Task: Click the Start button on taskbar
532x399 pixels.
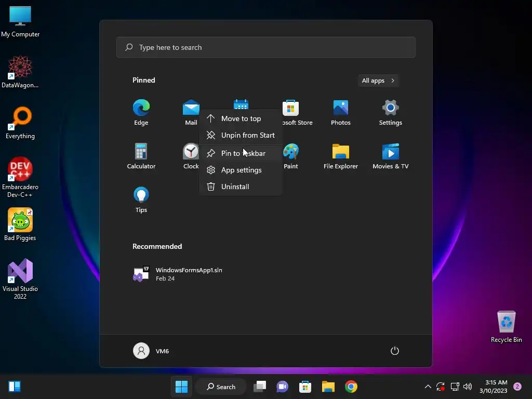Action: point(181,387)
